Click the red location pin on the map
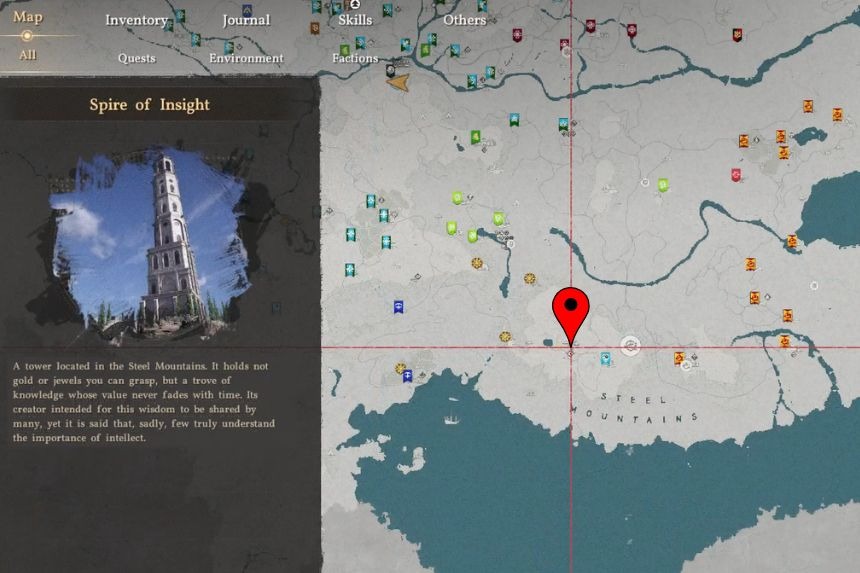Viewport: 860px width, 573px height. click(571, 310)
